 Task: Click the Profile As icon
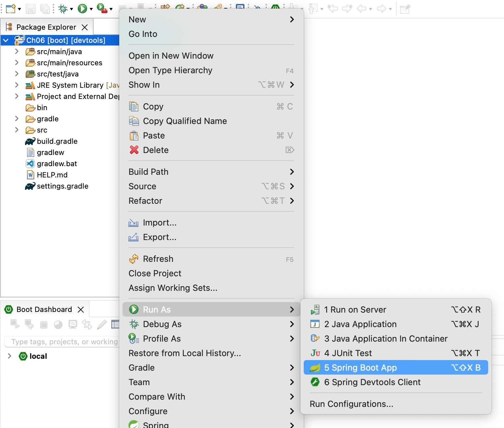click(x=134, y=339)
